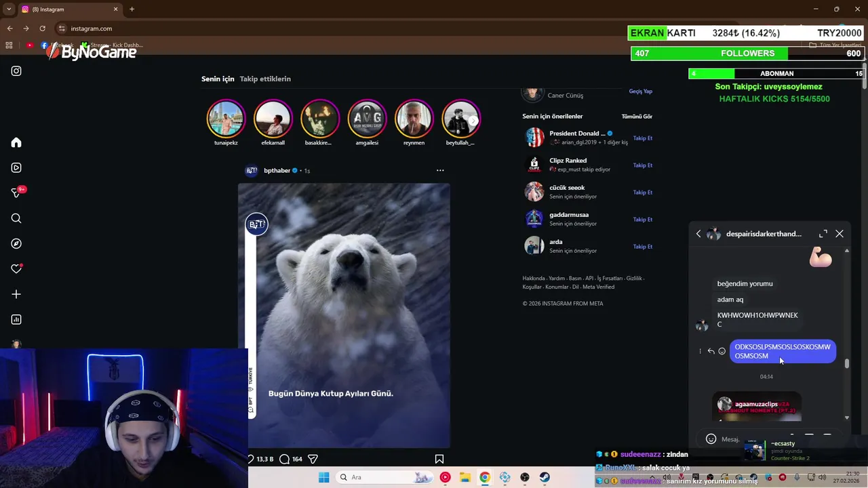Open Windows Start menu
868x488 pixels.
pos(323,477)
